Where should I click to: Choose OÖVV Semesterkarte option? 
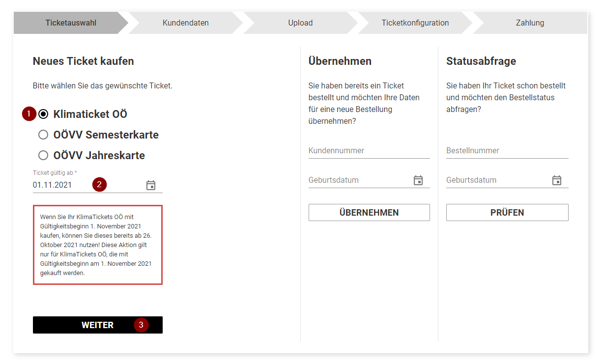pos(43,135)
